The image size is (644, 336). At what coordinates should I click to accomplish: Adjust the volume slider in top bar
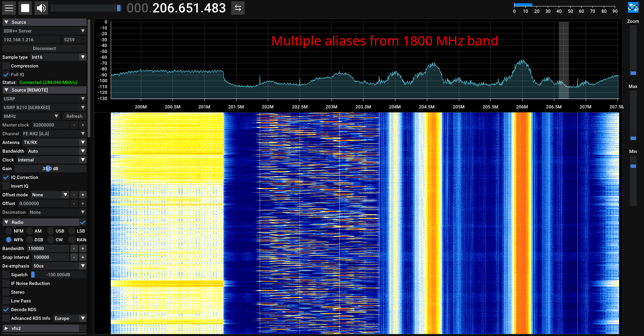(x=86, y=8)
